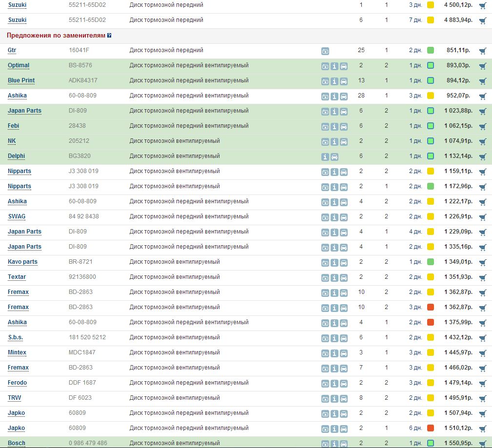Open the Kavo parts brand link
Image resolution: width=492 pixels, height=448 pixels.
coord(22,262)
